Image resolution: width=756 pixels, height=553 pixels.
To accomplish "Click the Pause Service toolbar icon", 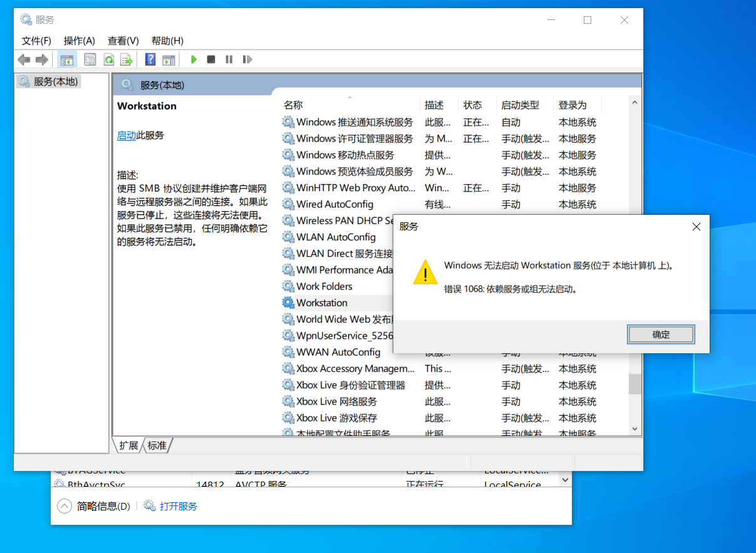I will point(229,59).
